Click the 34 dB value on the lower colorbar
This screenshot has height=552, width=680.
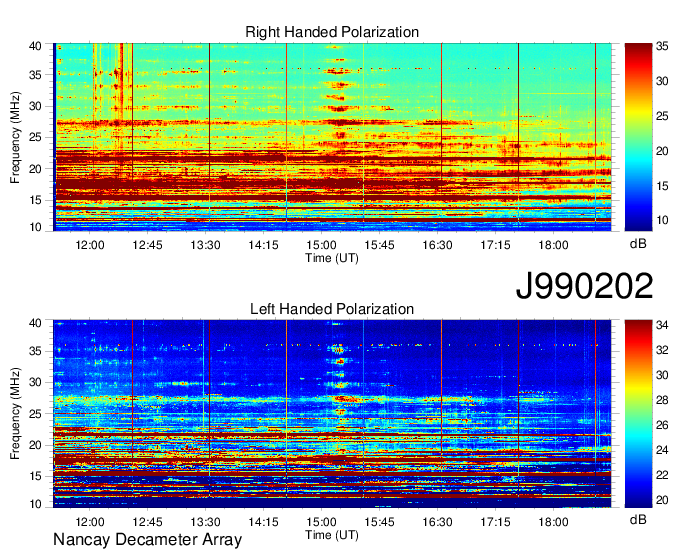(x=662, y=325)
